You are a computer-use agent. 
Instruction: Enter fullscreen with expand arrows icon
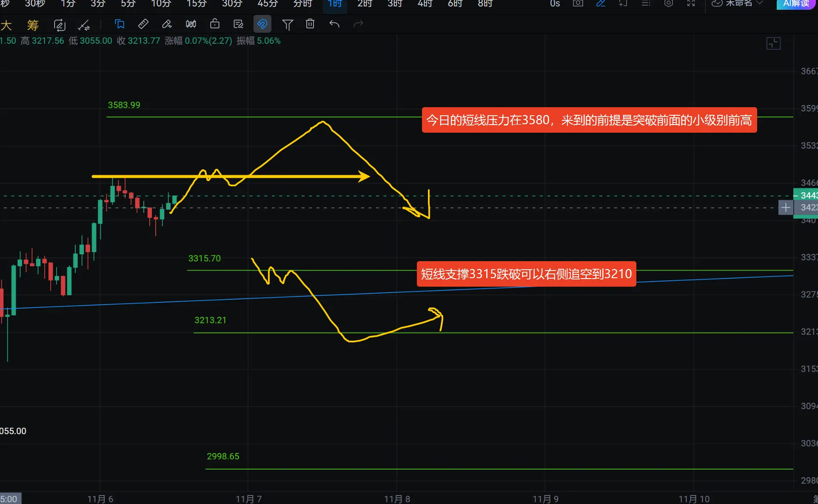coord(691,3)
